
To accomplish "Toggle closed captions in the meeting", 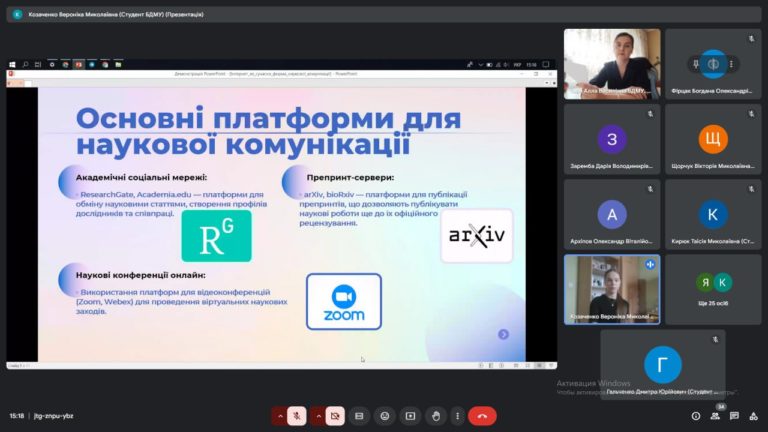I will [x=358, y=415].
